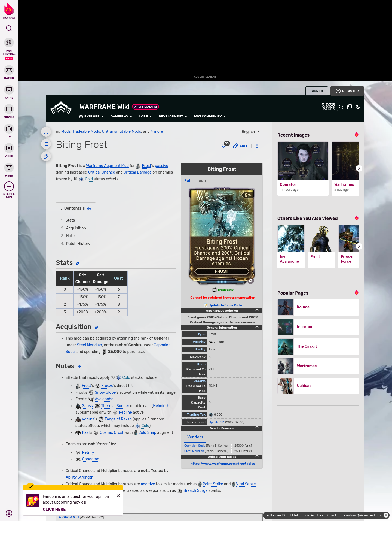Open the Koumei popular page card
The image size is (392, 545).
pos(318,307)
